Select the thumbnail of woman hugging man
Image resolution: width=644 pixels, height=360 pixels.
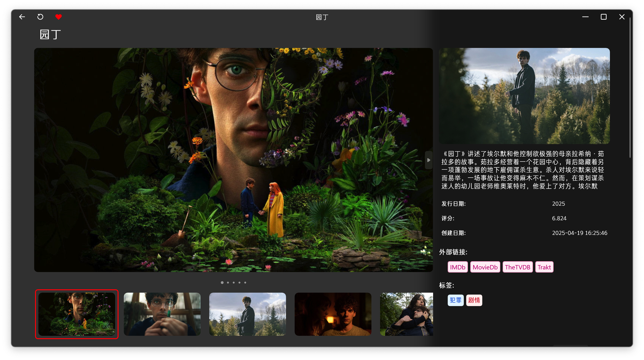[406, 314]
